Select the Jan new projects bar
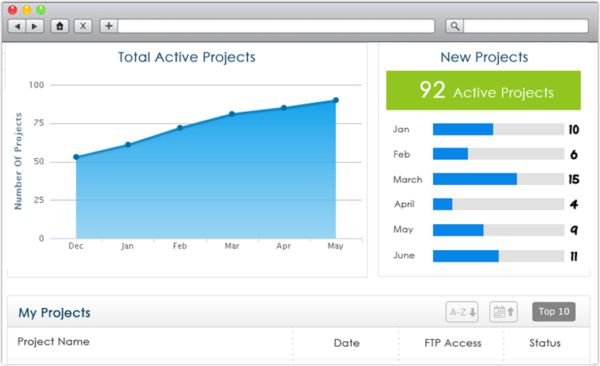The width and height of the screenshot is (600, 366). coord(498,129)
